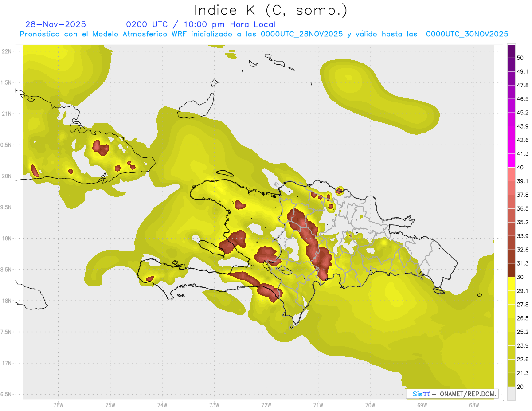Click the longitude label '75W'

click(x=110, y=405)
